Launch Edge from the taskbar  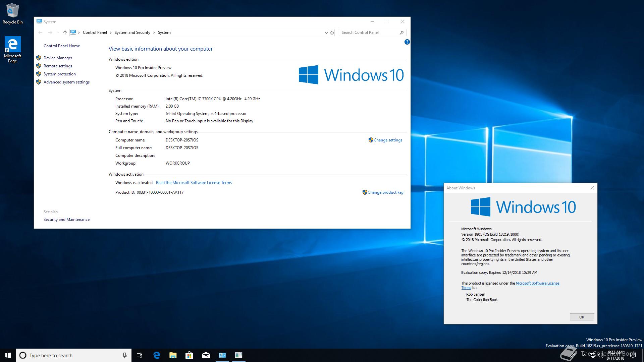[x=157, y=355]
